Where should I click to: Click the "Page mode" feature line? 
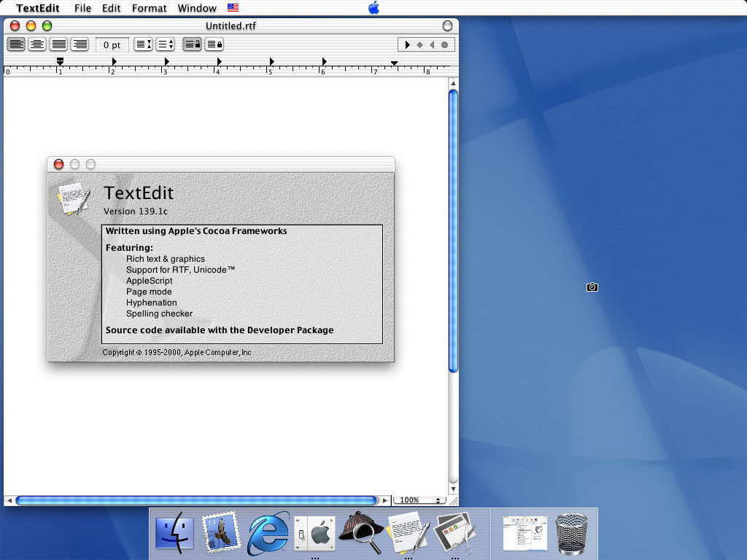pyautogui.click(x=149, y=292)
